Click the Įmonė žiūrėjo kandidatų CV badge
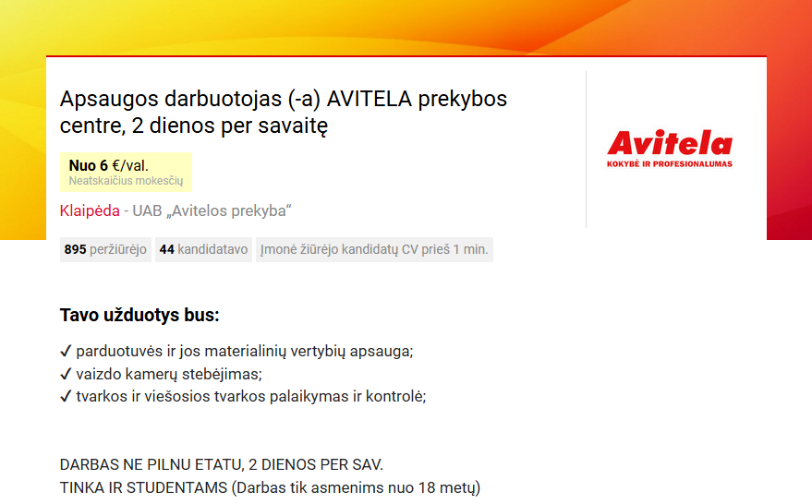Viewport: 812px width, 504px height. click(374, 249)
